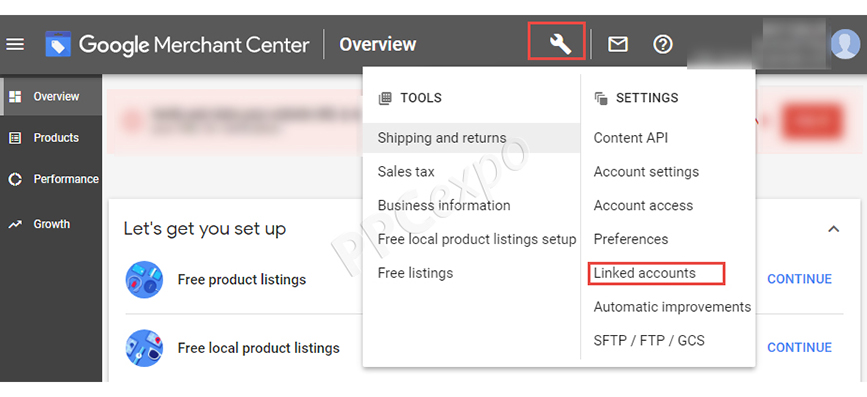Select Sales tax from Tools menu
This screenshot has height=397, width=867.
(406, 171)
